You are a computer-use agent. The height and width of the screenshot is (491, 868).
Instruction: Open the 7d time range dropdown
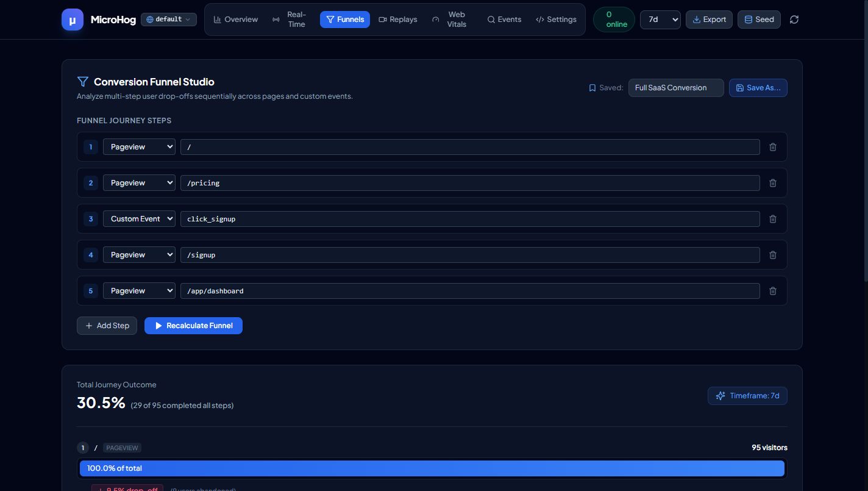660,20
